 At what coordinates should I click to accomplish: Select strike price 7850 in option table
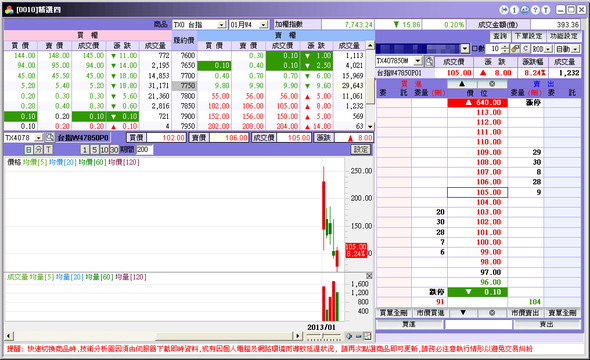point(184,106)
